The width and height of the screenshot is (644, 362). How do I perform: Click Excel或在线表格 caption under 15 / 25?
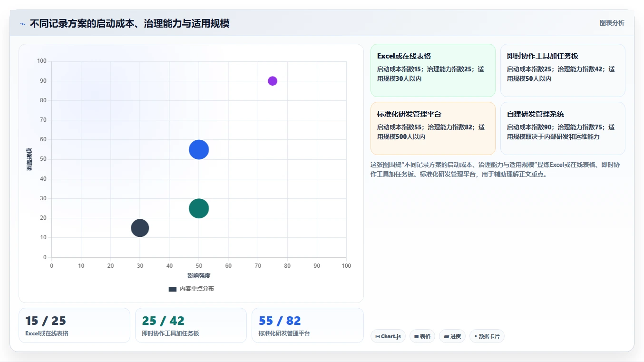47,333
